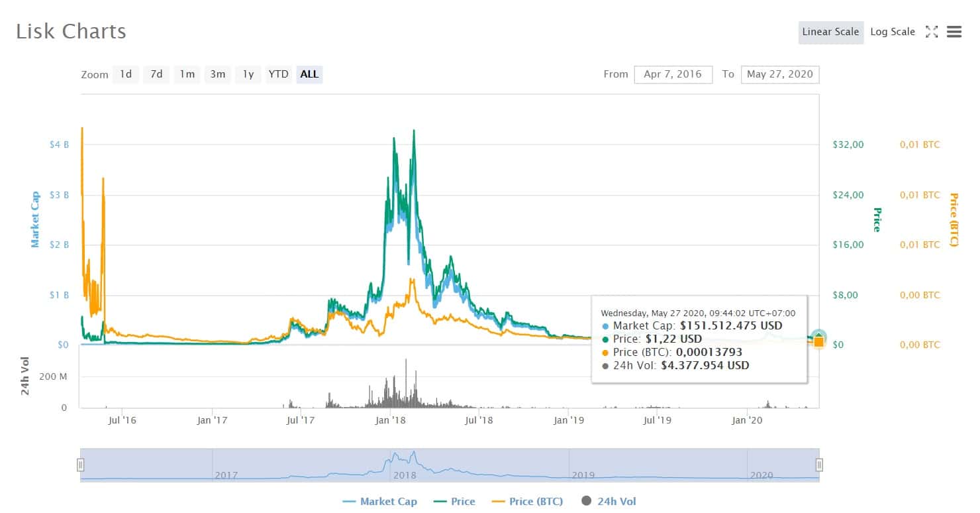Click the $16,00 price axis label

[848, 245]
